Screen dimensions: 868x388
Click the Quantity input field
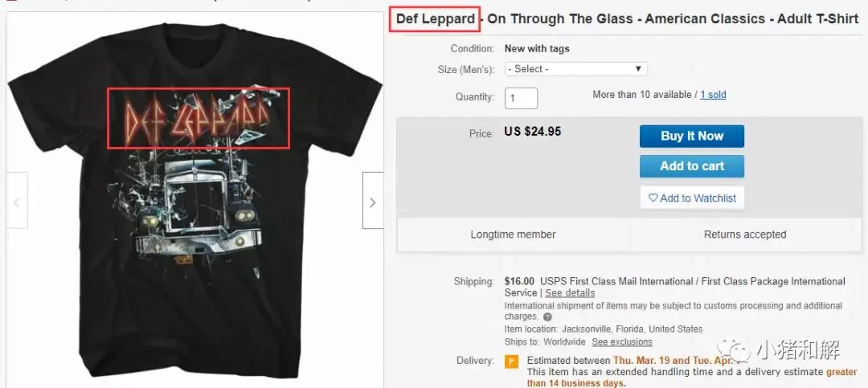(x=521, y=98)
